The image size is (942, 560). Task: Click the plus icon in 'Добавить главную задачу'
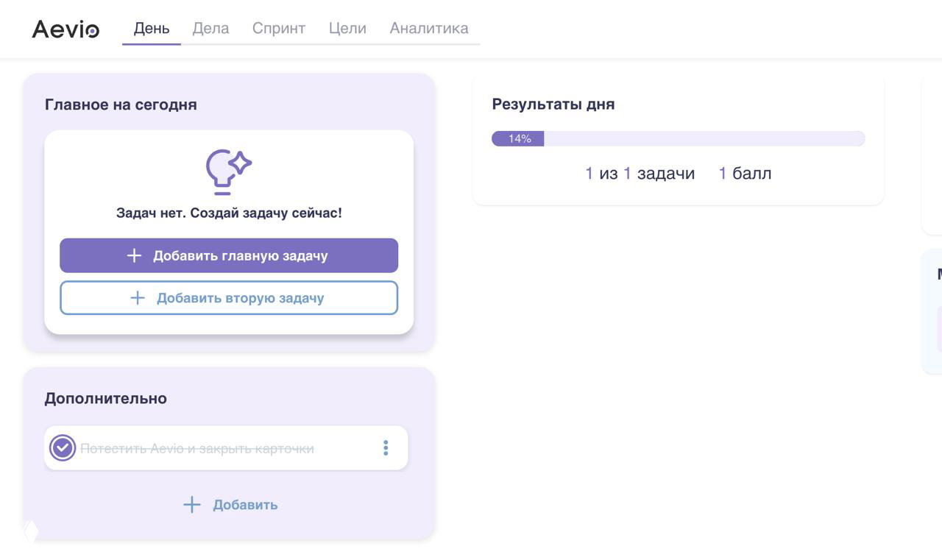[134, 255]
